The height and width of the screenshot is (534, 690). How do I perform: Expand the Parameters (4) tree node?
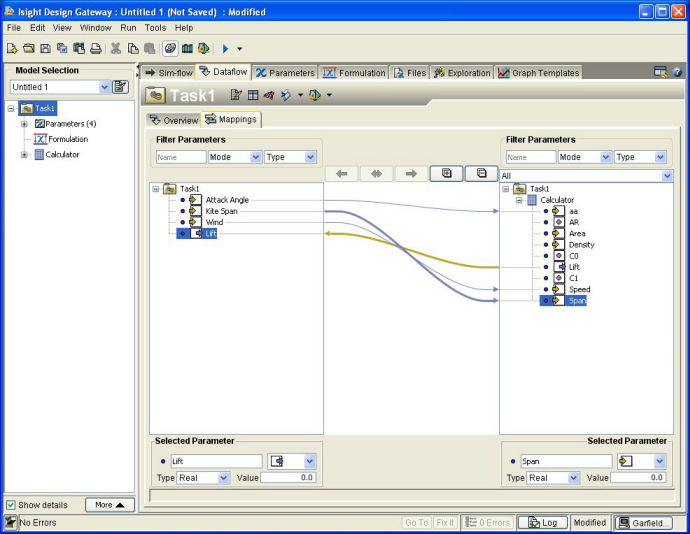[25, 124]
